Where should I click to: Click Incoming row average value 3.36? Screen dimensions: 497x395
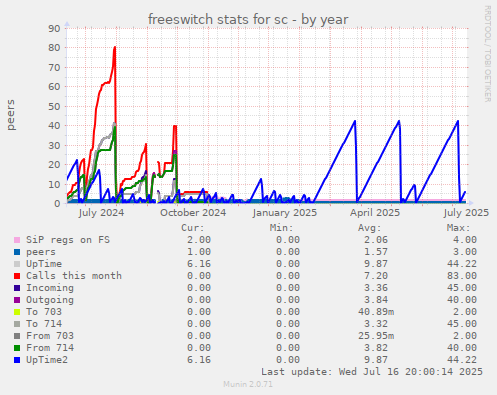pos(376,288)
